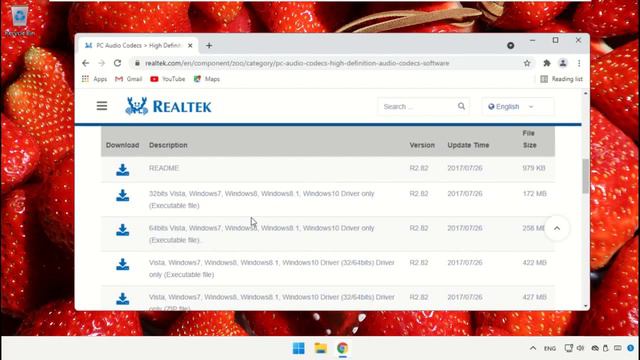Viewport: 640px width, 360px height.
Task: Open a new browser tab
Action: coord(209,46)
